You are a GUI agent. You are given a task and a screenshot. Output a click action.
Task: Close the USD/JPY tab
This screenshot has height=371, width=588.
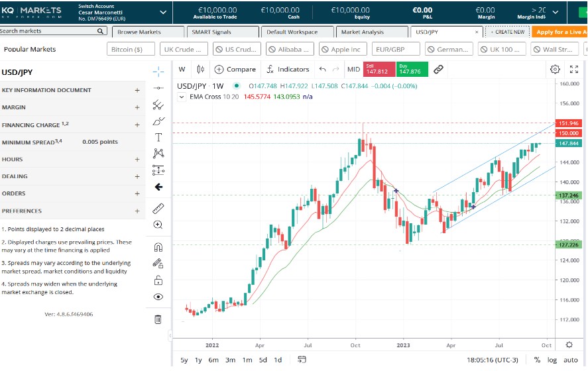[477, 32]
